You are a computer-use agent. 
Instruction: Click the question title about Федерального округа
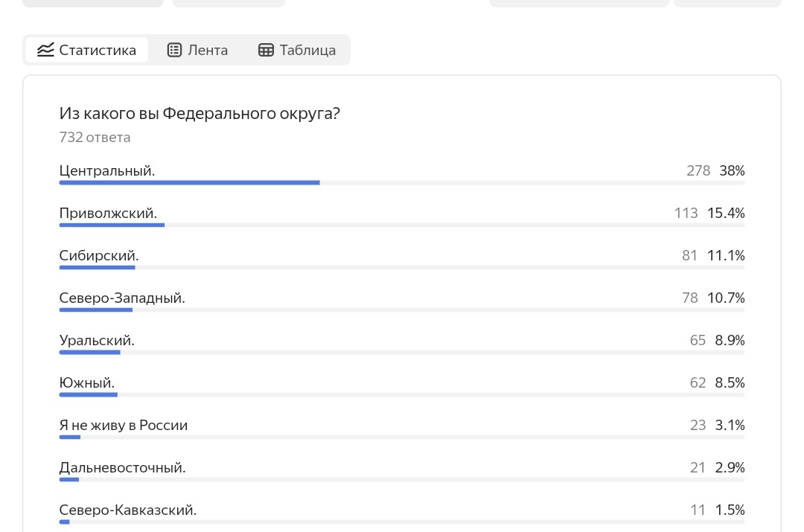(200, 114)
